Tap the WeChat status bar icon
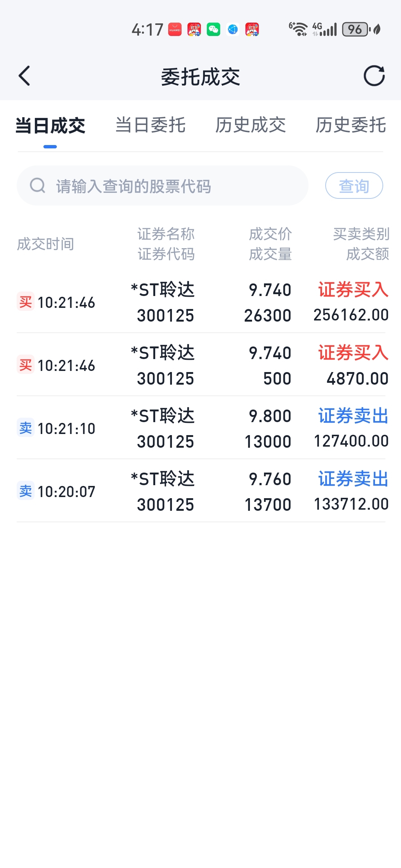Screen dimensions: 401x868 pos(213,29)
